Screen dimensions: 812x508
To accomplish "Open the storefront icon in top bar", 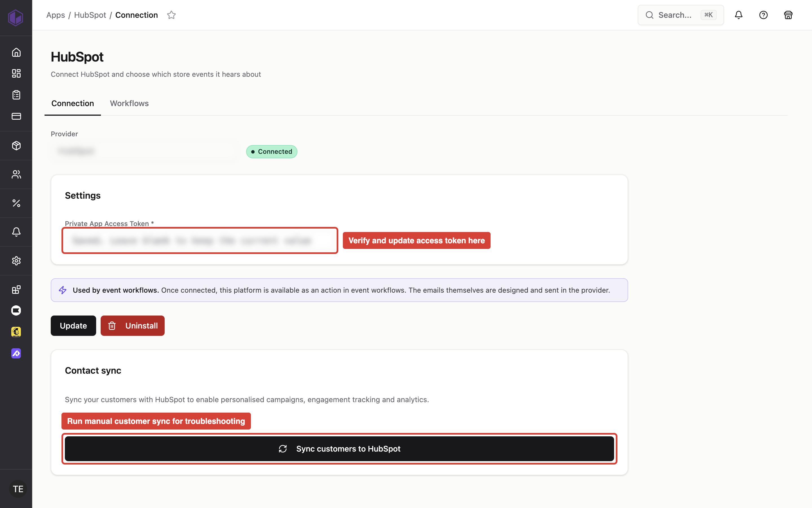I will click(x=788, y=15).
